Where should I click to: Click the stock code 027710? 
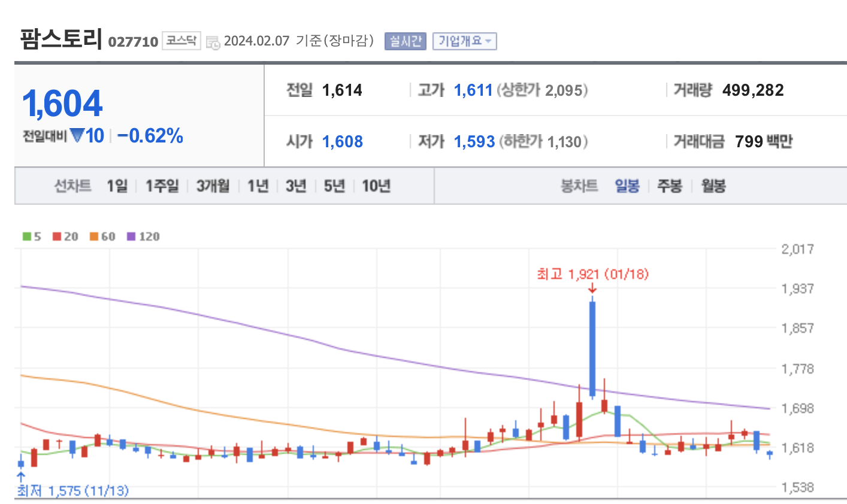coord(133,42)
